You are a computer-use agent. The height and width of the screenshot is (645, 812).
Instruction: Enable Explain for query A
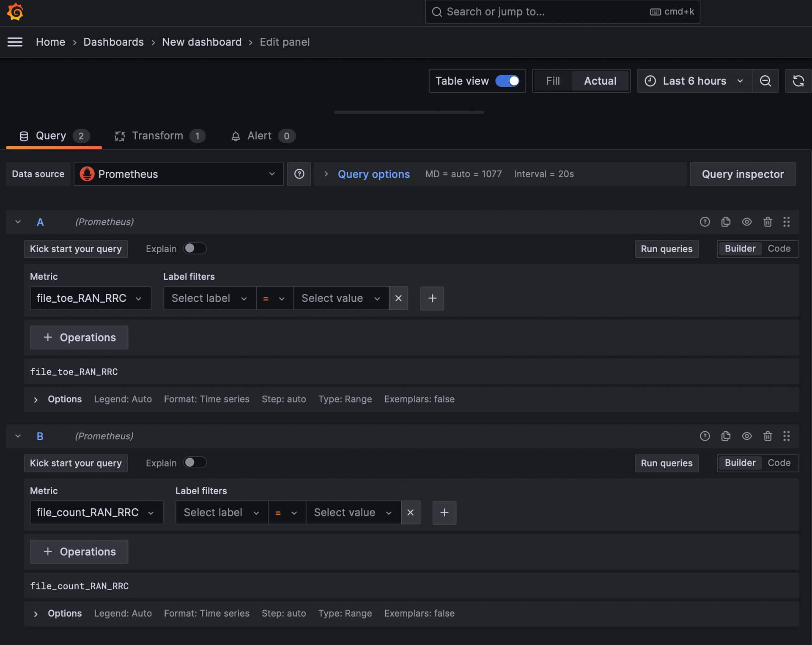(x=195, y=248)
